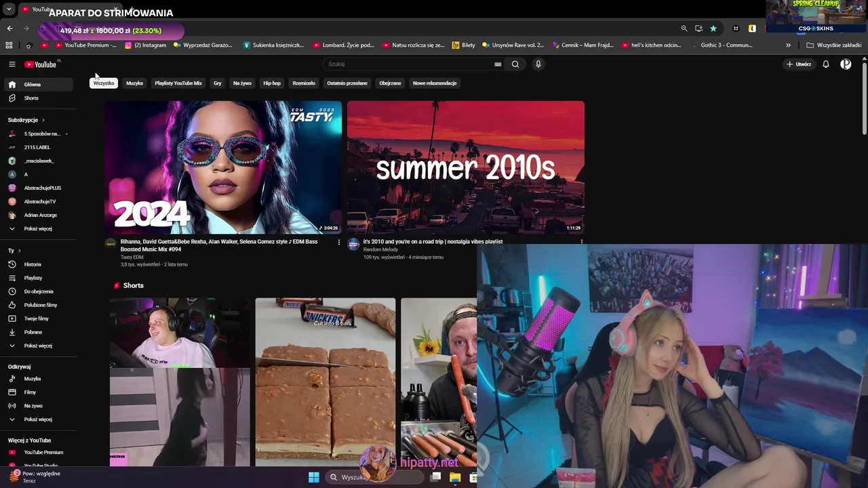
Task: Select the Rzemiosło filter chip
Action: tap(304, 83)
